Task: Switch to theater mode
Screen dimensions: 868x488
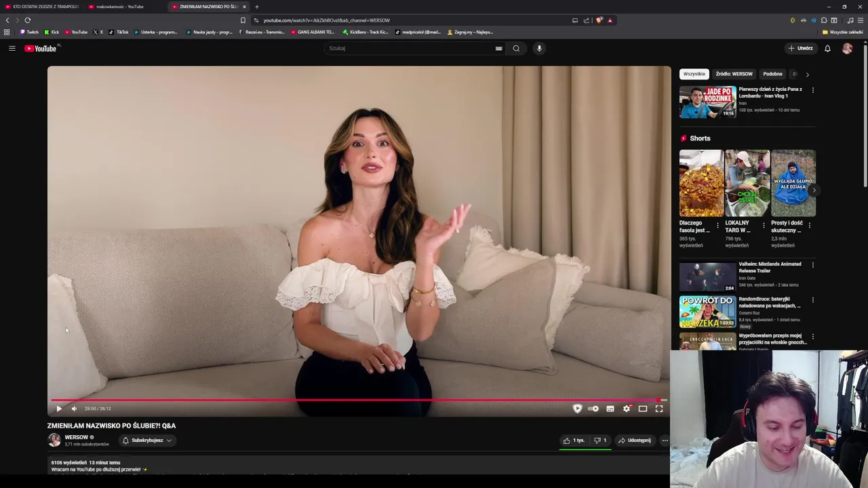Action: click(x=643, y=409)
